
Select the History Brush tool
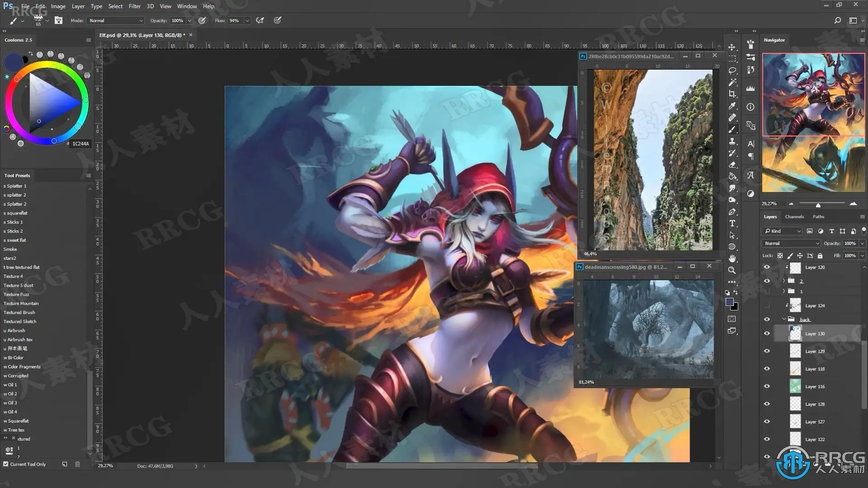(732, 153)
